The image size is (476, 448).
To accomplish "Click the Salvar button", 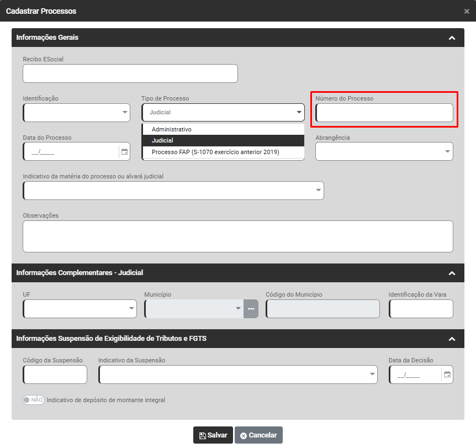I will (213, 435).
